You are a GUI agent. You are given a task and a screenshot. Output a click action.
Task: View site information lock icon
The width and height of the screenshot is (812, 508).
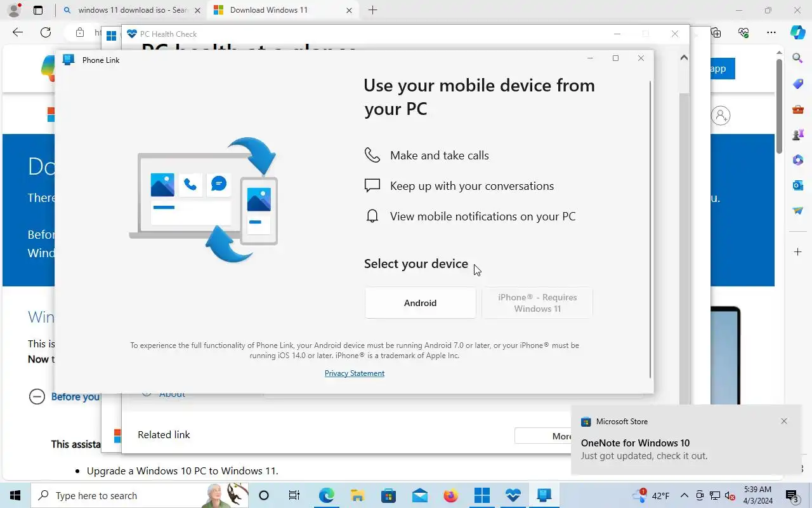pyautogui.click(x=79, y=32)
